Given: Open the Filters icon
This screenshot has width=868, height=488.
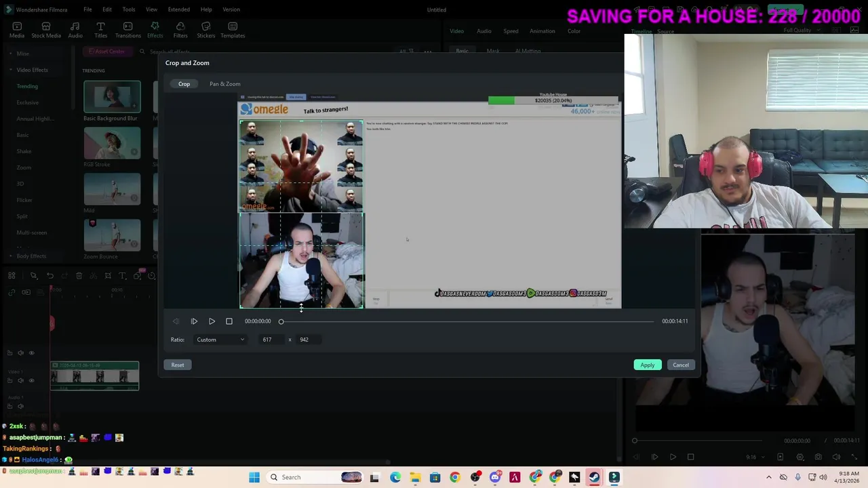Looking at the screenshot, I should tap(180, 30).
